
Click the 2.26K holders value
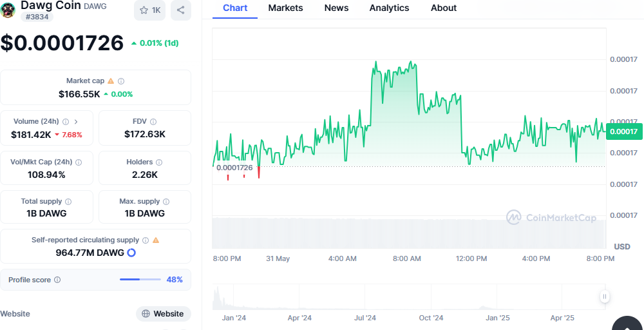[x=145, y=175]
